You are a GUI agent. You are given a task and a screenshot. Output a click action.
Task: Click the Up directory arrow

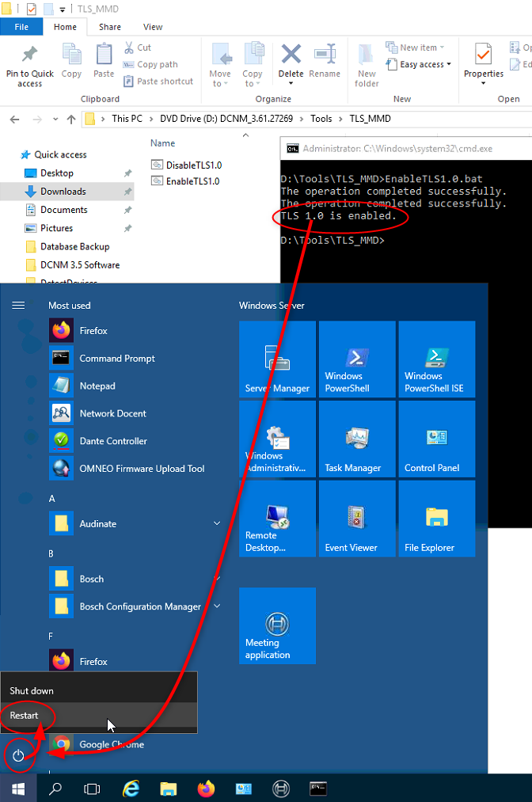coord(71,120)
